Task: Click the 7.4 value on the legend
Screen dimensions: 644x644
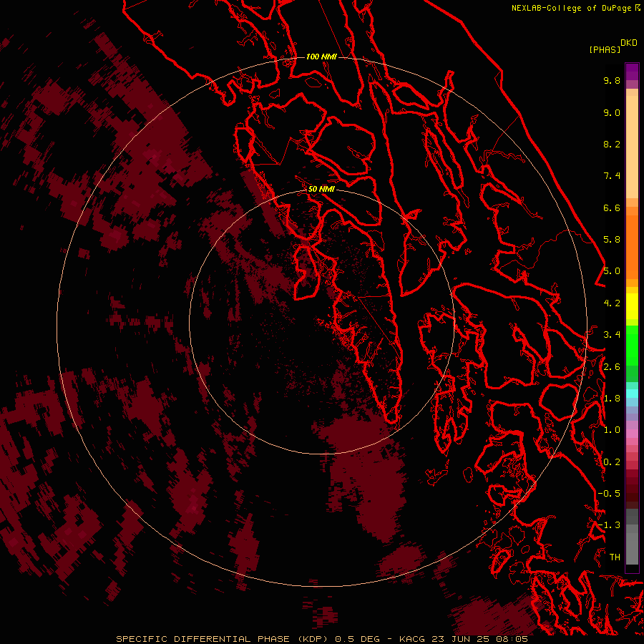Action: [612, 176]
